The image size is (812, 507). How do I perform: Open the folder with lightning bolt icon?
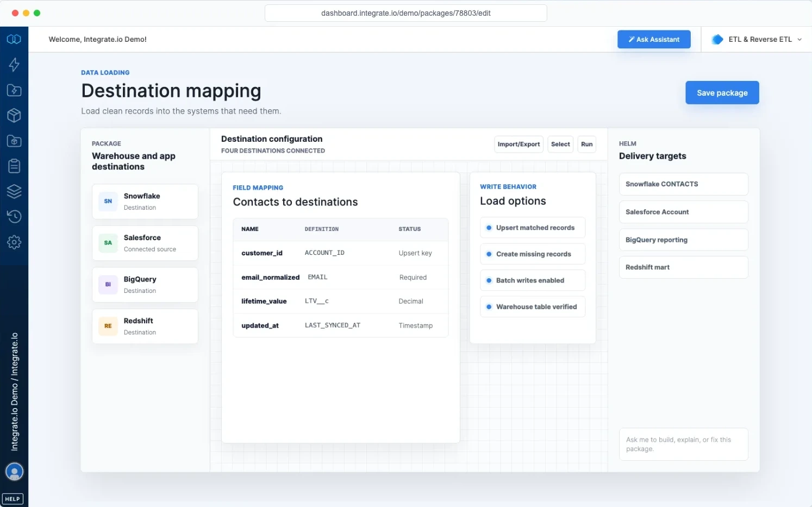click(14, 90)
